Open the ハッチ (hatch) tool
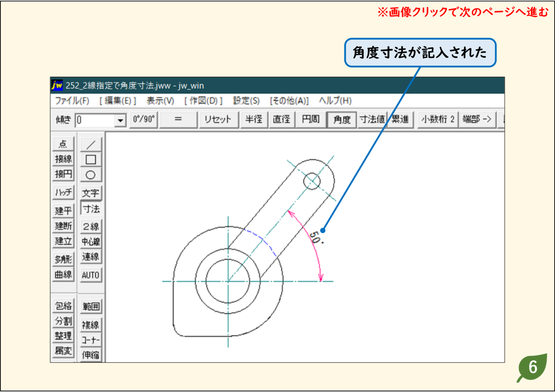The width and height of the screenshot is (555, 392). pyautogui.click(x=63, y=193)
